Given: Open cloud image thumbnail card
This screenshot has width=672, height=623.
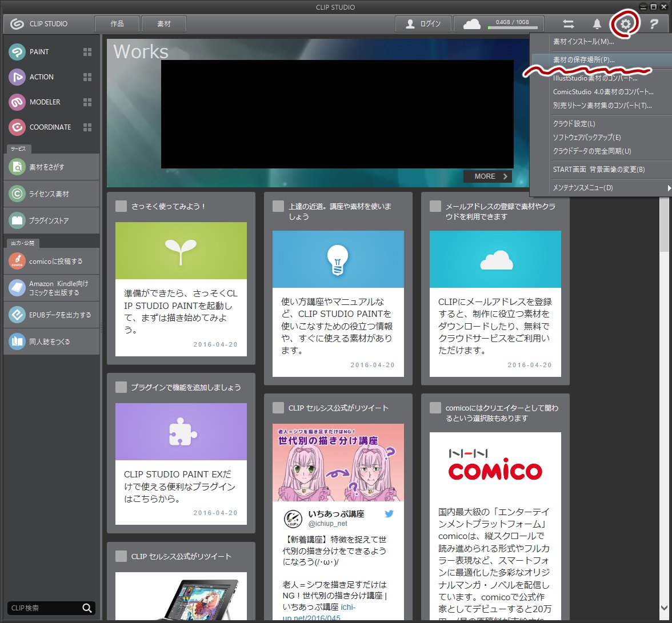Looking at the screenshot, I should tap(495, 259).
